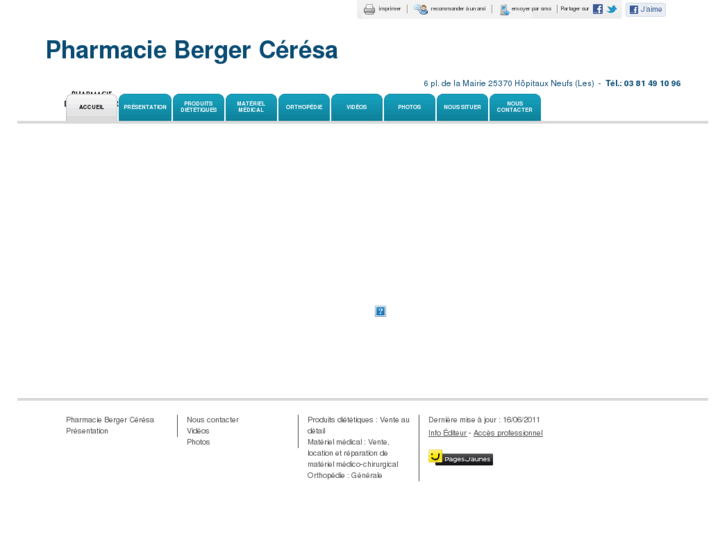727x545 pixels.
Task: Click the 'imprimer' print link
Action: point(389,9)
